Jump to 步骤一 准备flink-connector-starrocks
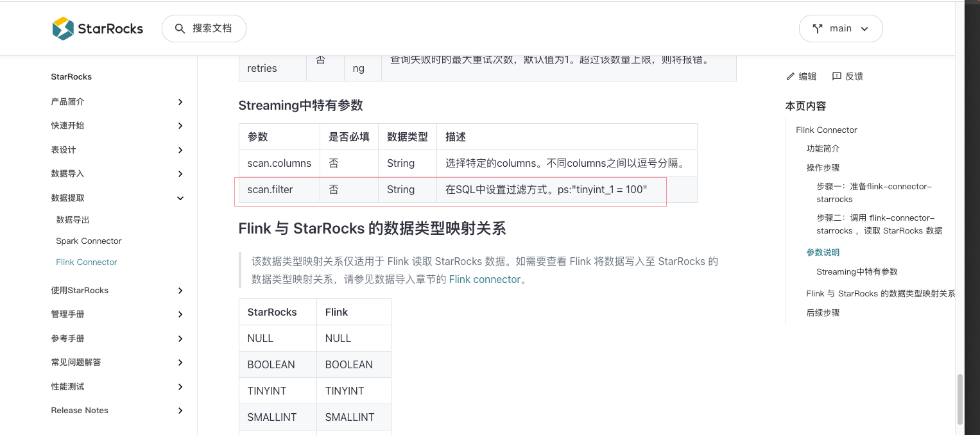Viewport: 980px width, 435px height. click(874, 193)
